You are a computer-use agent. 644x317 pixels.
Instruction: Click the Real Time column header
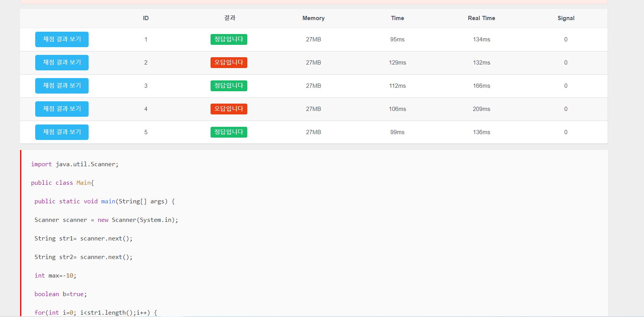(x=481, y=18)
